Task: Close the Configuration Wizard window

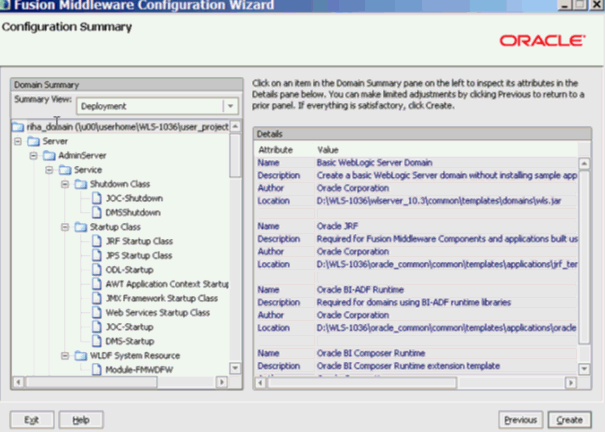Action: pyautogui.click(x=596, y=5)
